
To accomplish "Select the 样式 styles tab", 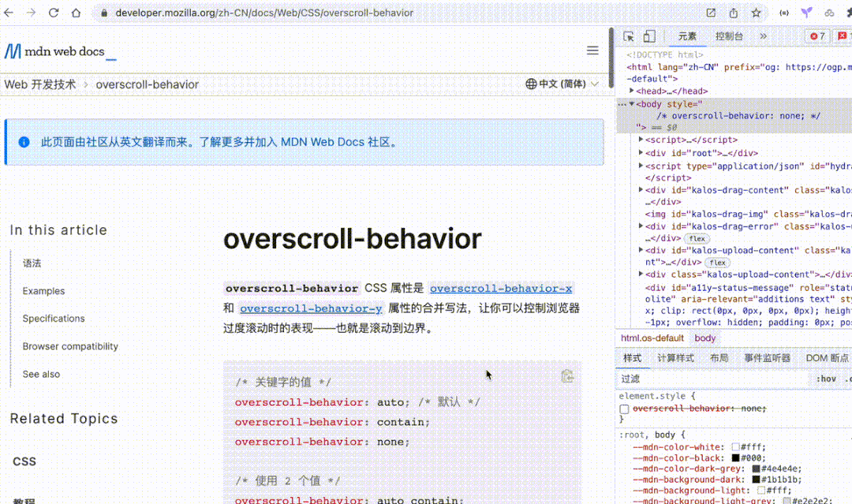I will [632, 358].
